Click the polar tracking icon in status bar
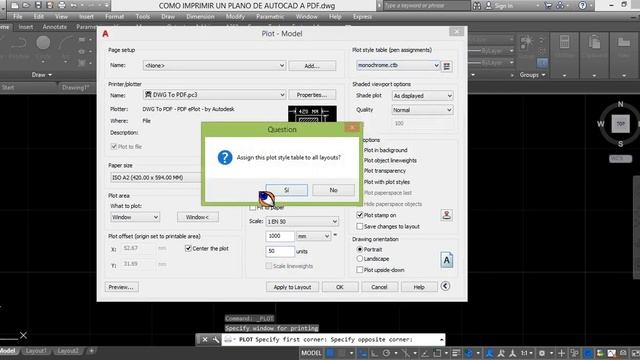 click(x=387, y=353)
